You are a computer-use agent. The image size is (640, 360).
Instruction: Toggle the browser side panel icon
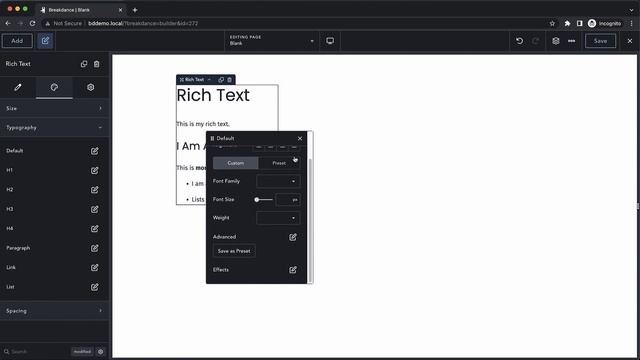tap(580, 24)
